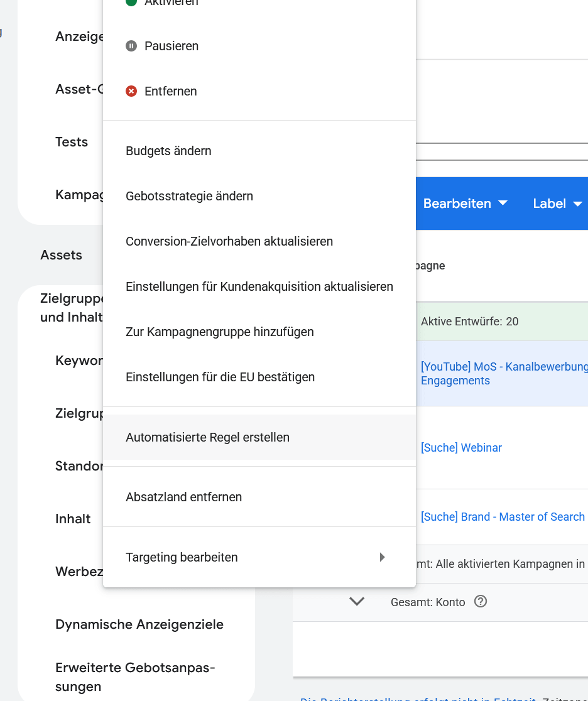The height and width of the screenshot is (701, 588).
Task: Click Absatzland entfernen
Action: coord(182,497)
